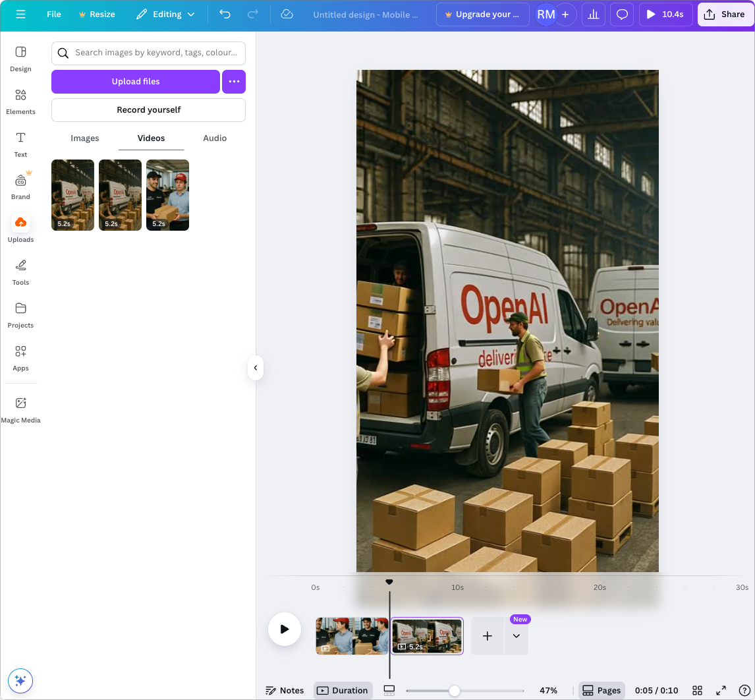Open the Uploads side panel
Screen dimensions: 755x700
pos(20,229)
